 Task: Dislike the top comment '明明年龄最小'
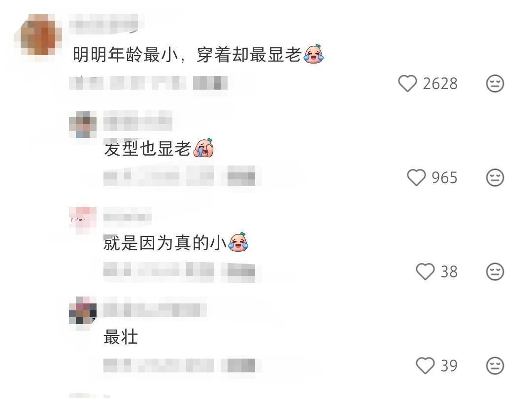coord(495,83)
